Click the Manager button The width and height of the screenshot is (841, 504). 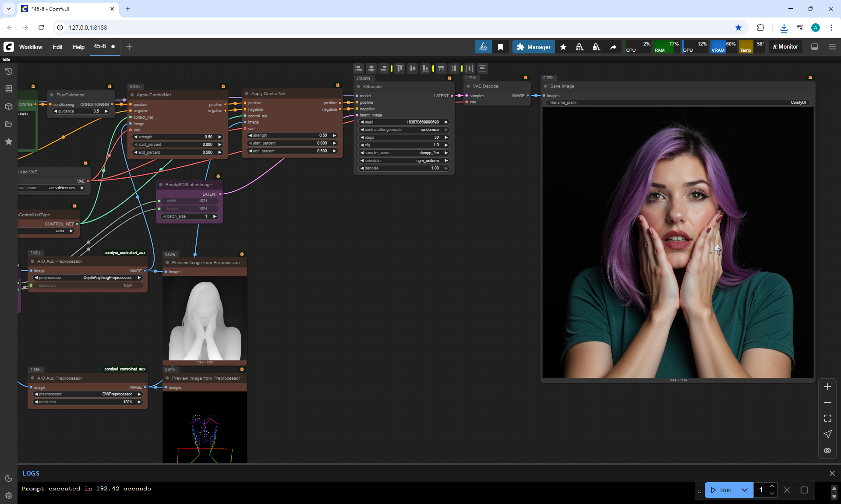(x=534, y=47)
